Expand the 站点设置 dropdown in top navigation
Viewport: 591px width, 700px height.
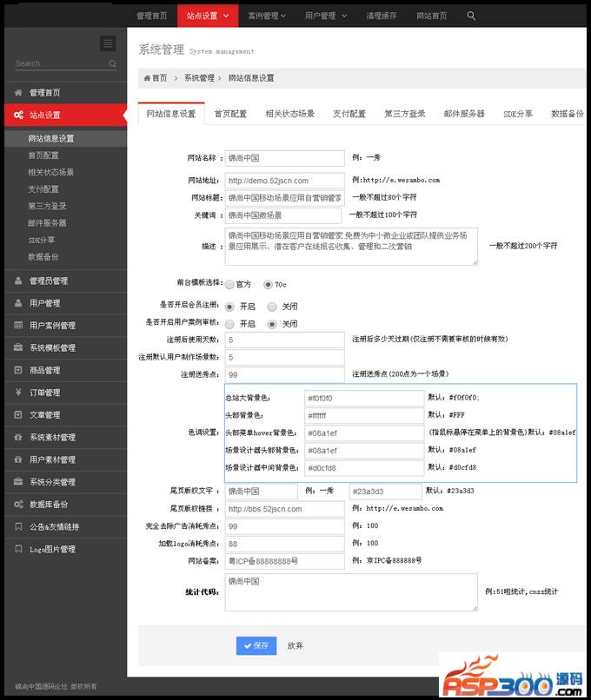click(x=208, y=16)
